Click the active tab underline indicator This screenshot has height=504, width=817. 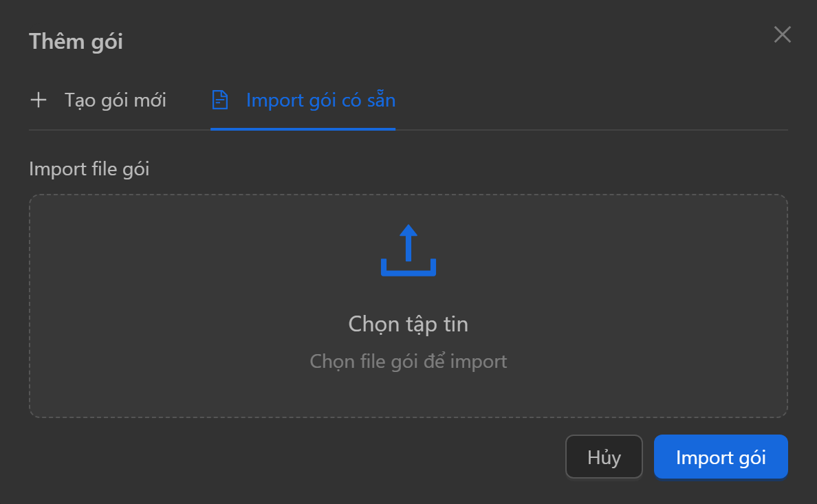point(303,128)
